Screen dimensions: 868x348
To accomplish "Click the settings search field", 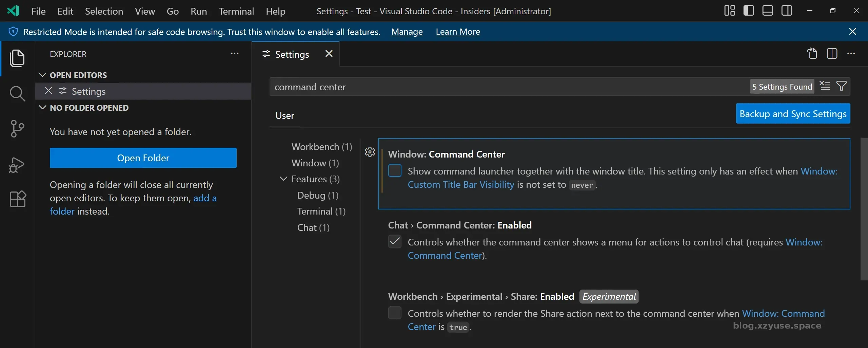I will point(509,87).
